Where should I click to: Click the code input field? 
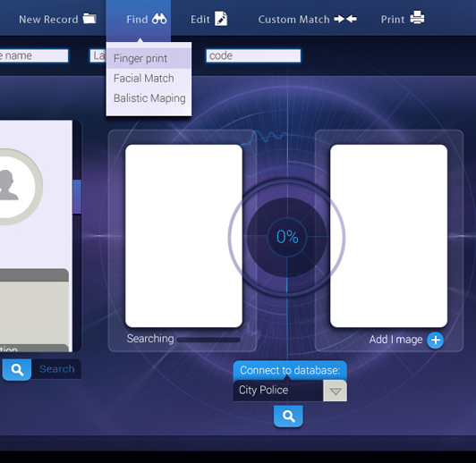[253, 55]
